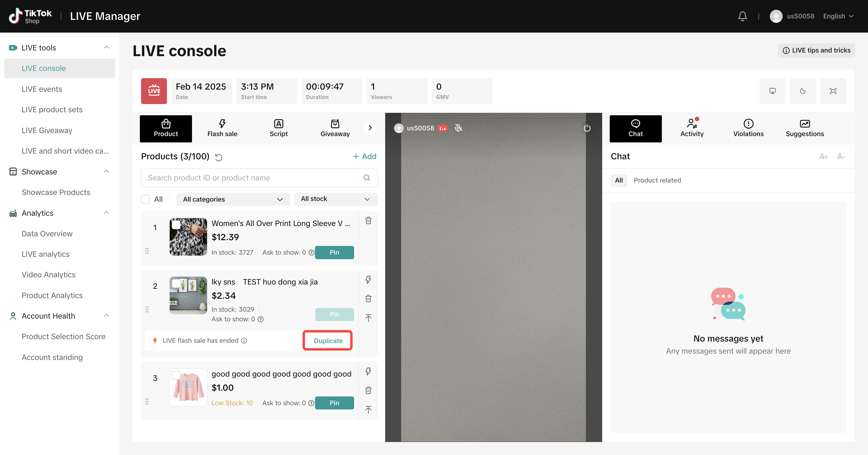This screenshot has width=868, height=455.
Task: Open the All categories dropdown
Action: tap(232, 199)
